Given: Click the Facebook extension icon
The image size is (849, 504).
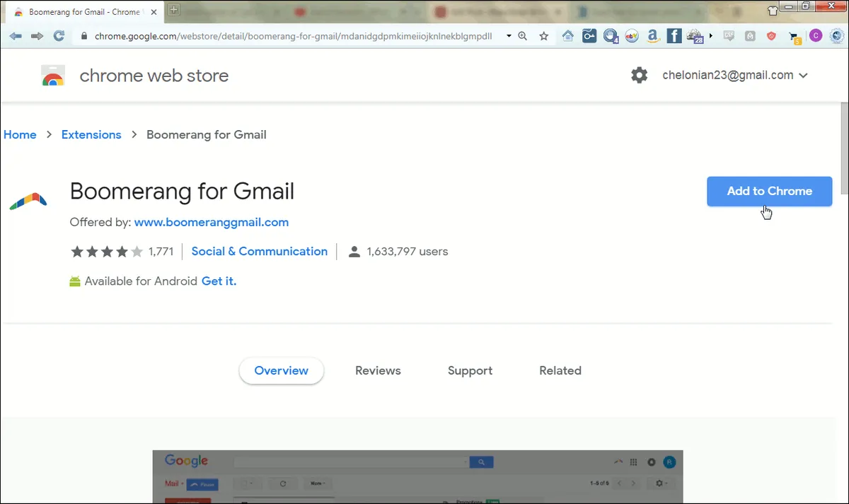Looking at the screenshot, I should (674, 36).
